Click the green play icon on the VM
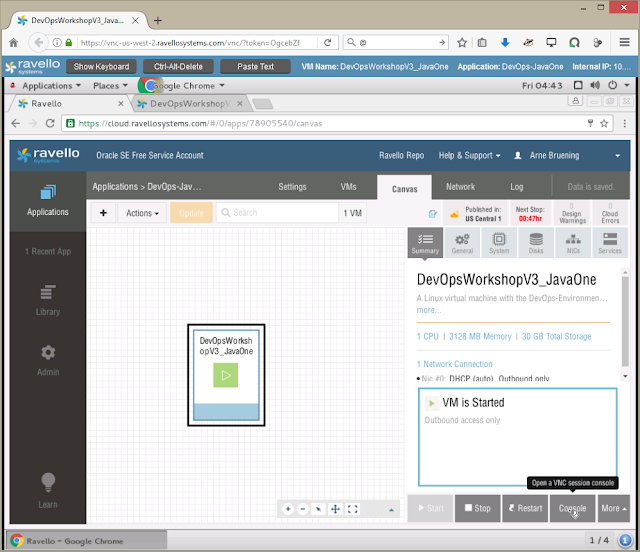 (226, 375)
